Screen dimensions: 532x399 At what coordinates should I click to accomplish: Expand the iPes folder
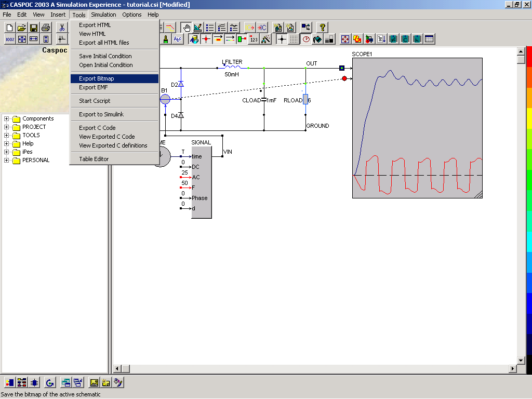point(6,152)
